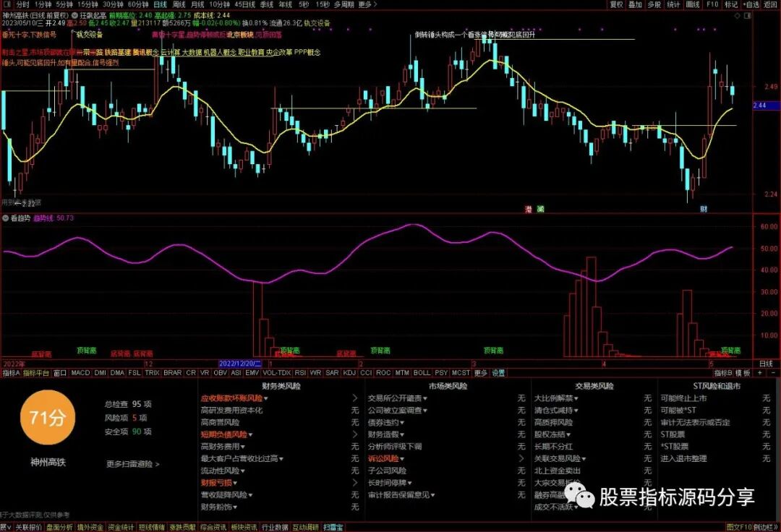Switch to 1分钟 period

[43, 4]
